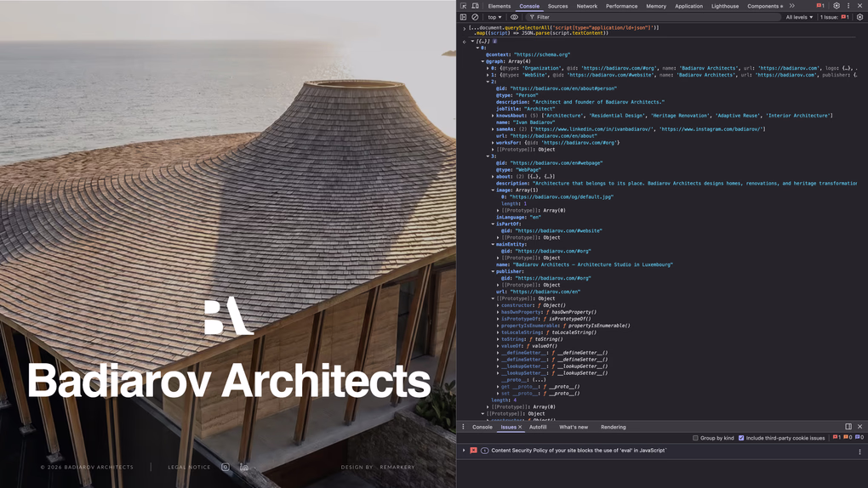Expand the sameAs array
868x488 pixels.
pos(493,129)
